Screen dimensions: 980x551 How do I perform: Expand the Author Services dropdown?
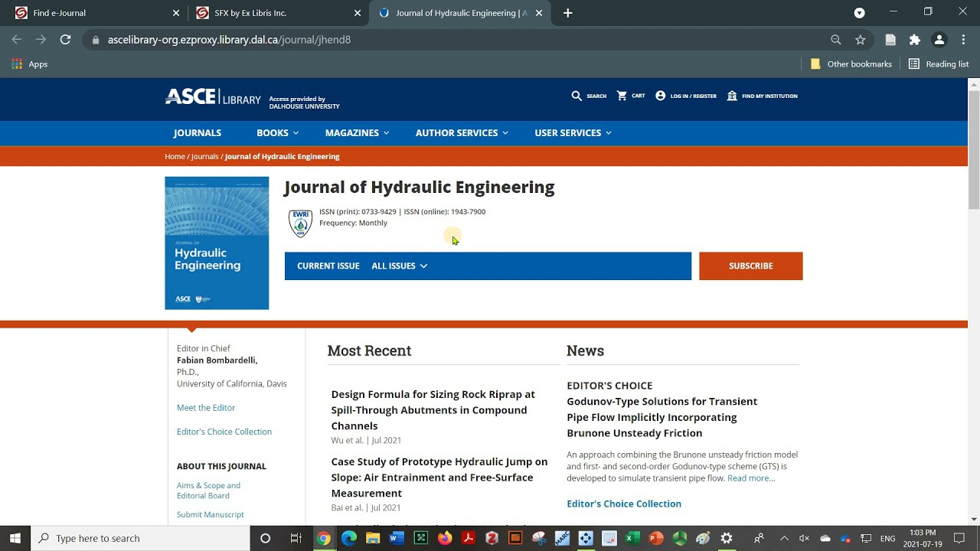tap(462, 132)
